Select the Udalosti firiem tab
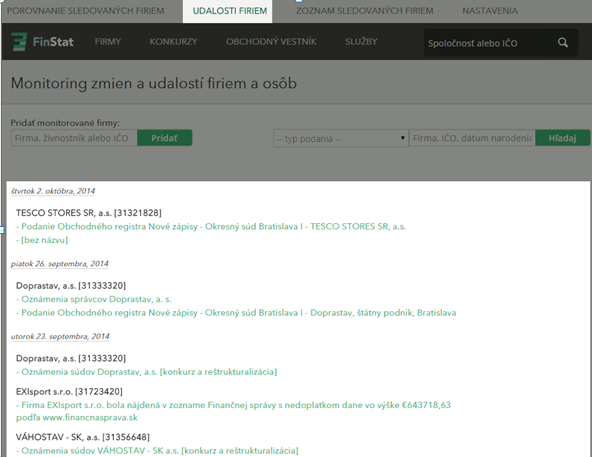This screenshot has width=592, height=457. [230, 11]
